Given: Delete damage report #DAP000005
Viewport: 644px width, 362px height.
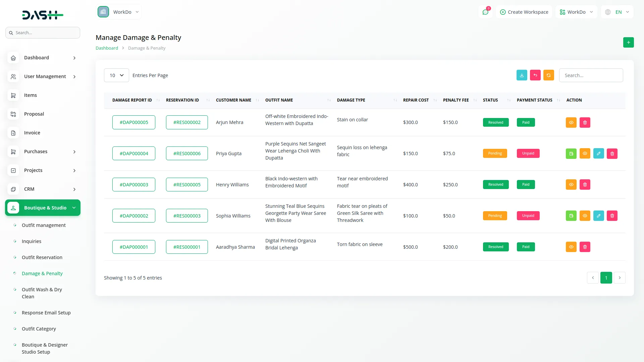Looking at the screenshot, I should click(x=585, y=122).
